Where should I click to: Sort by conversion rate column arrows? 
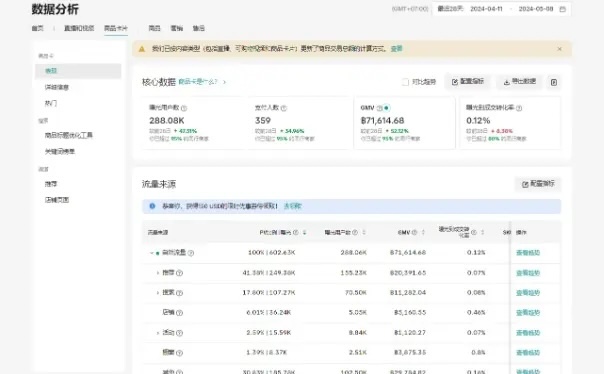pyautogui.click(x=482, y=232)
